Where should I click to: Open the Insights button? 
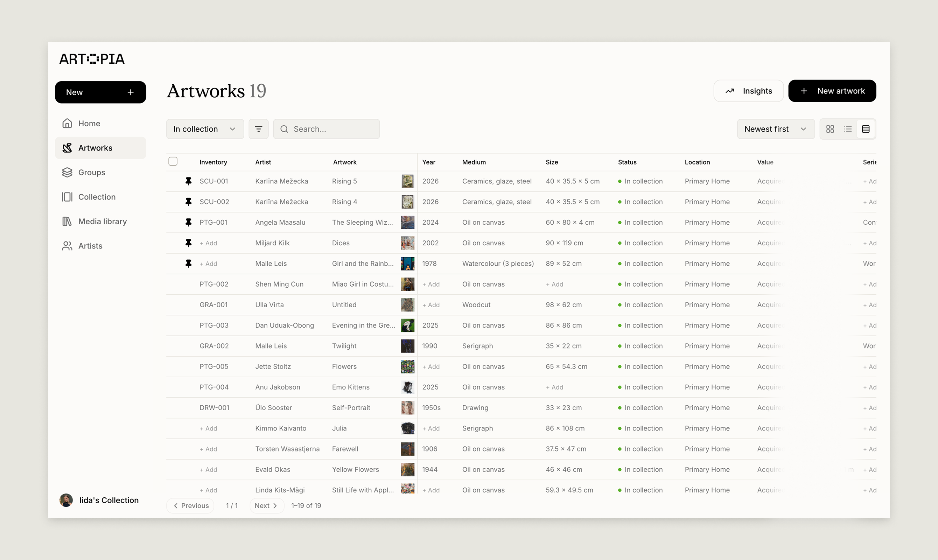coord(748,91)
